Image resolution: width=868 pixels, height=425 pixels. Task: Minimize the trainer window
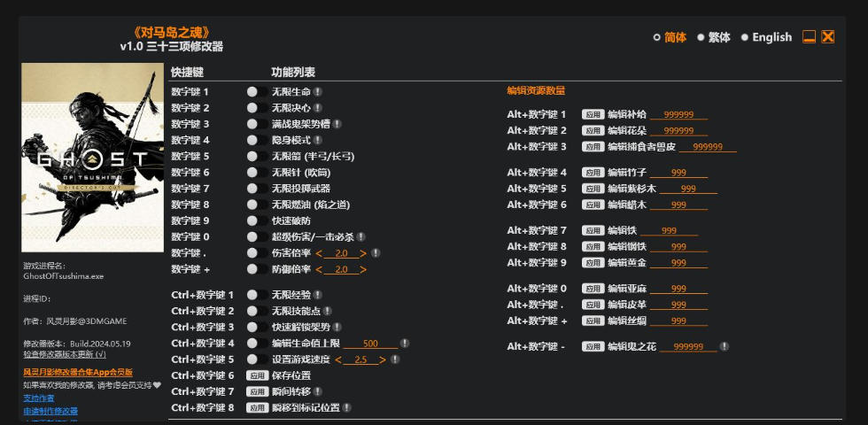click(810, 37)
